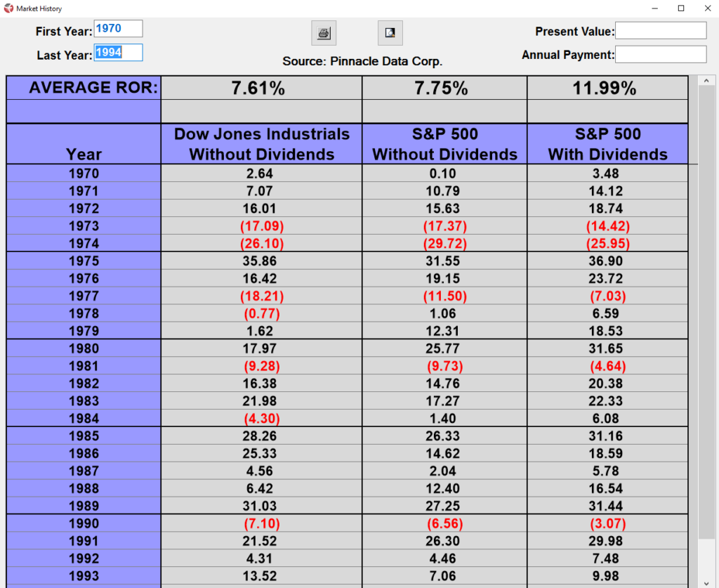This screenshot has width=719, height=588.
Task: Close the Market History window
Action: 706,8
